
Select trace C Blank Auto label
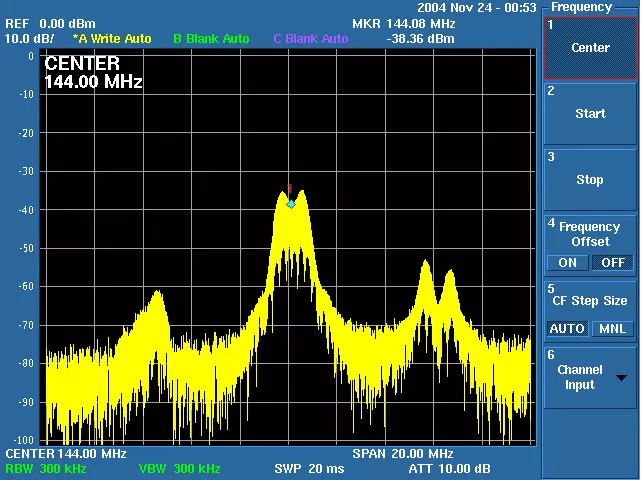[311, 39]
